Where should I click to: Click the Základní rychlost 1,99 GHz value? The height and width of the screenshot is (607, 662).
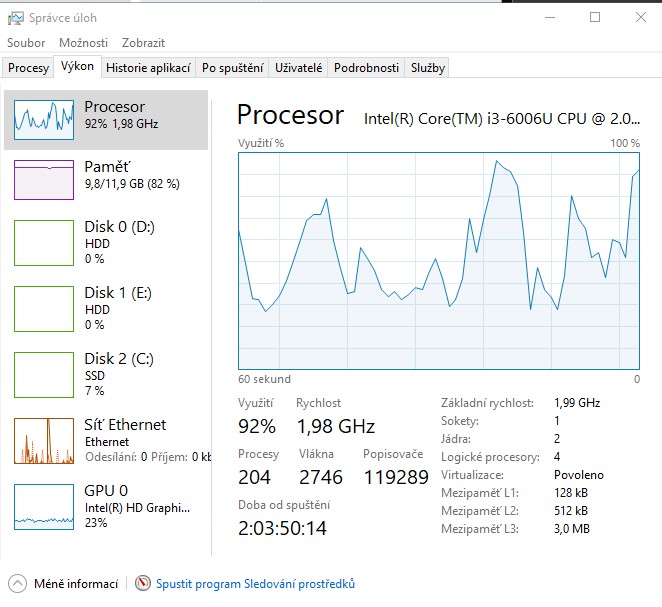[577, 403]
